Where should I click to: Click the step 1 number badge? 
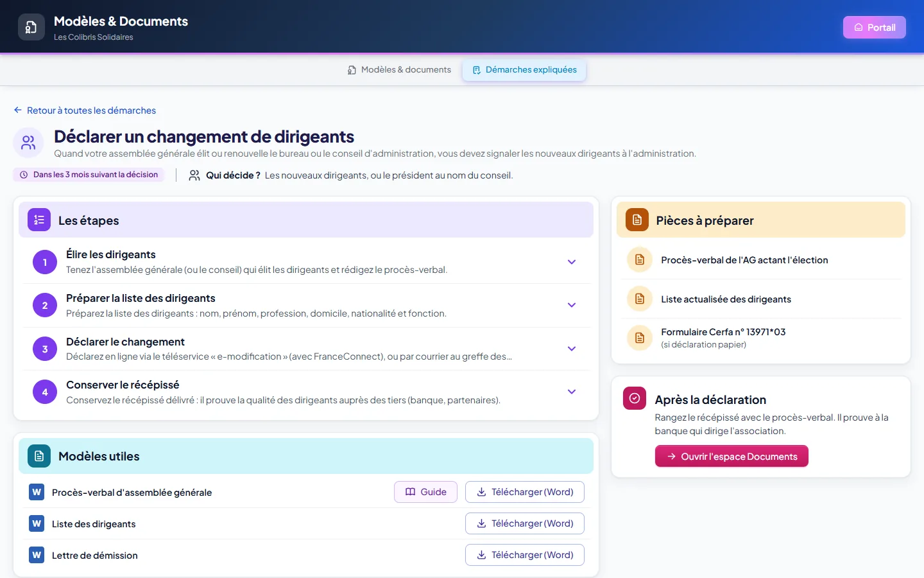45,262
